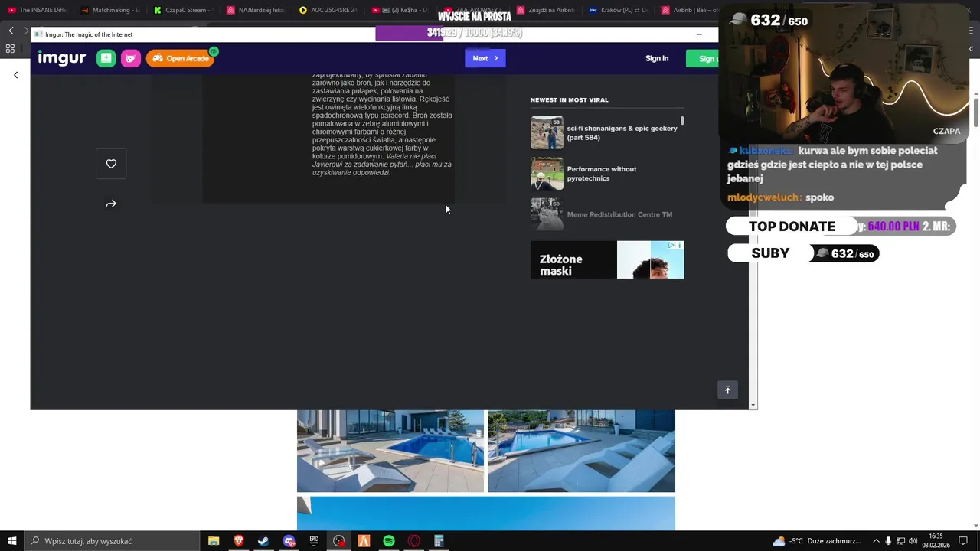Click the share arrow icon
980x551 pixels.
[111, 204]
